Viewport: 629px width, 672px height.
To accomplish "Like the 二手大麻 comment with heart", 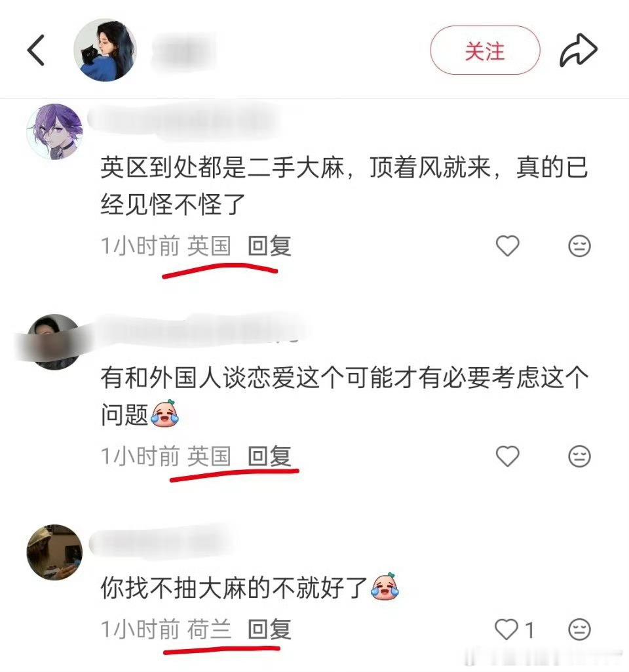I will pyautogui.click(x=507, y=246).
